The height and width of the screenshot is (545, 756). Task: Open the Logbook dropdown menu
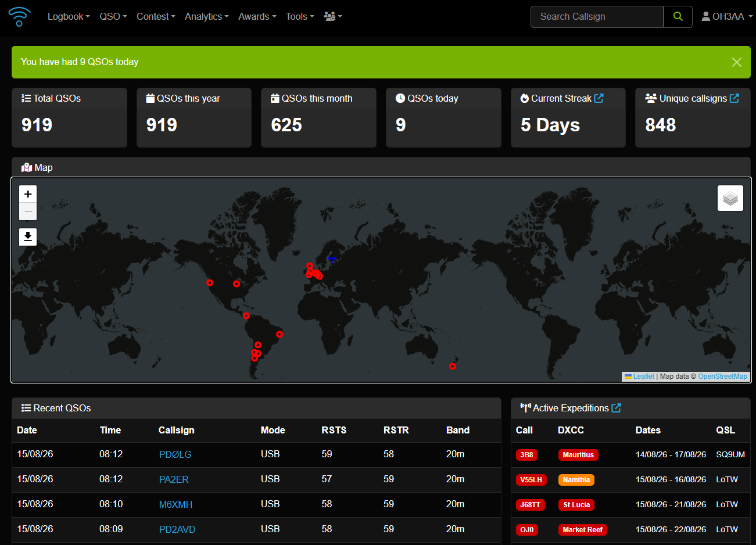point(69,16)
